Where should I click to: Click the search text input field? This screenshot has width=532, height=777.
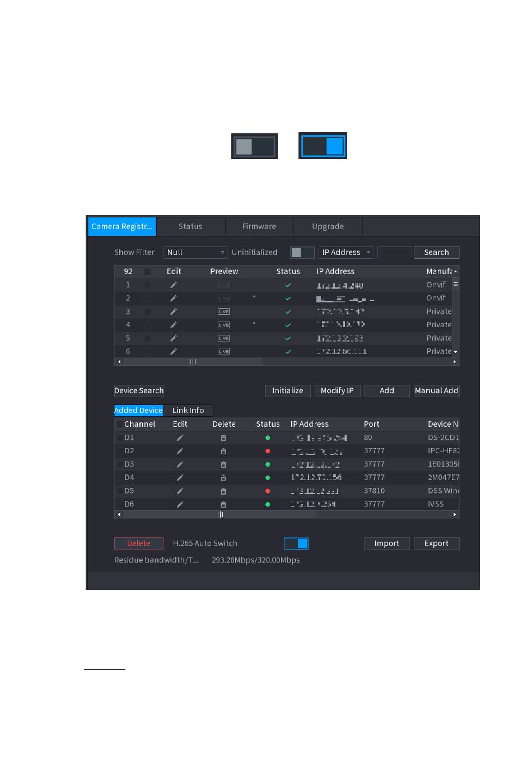tap(395, 253)
